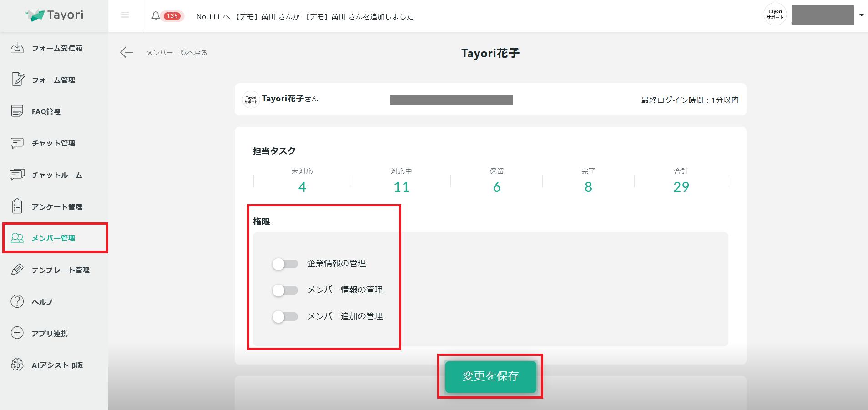Click the survey management clipboard icon

[17, 206]
